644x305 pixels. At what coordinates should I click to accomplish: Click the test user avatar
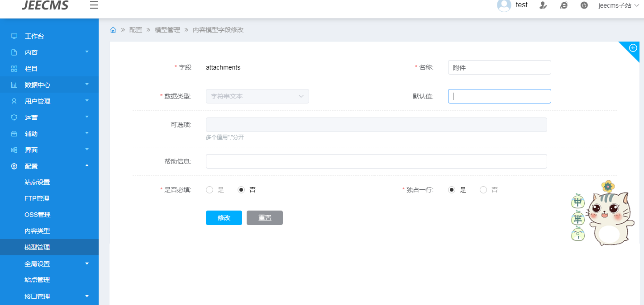(504, 5)
